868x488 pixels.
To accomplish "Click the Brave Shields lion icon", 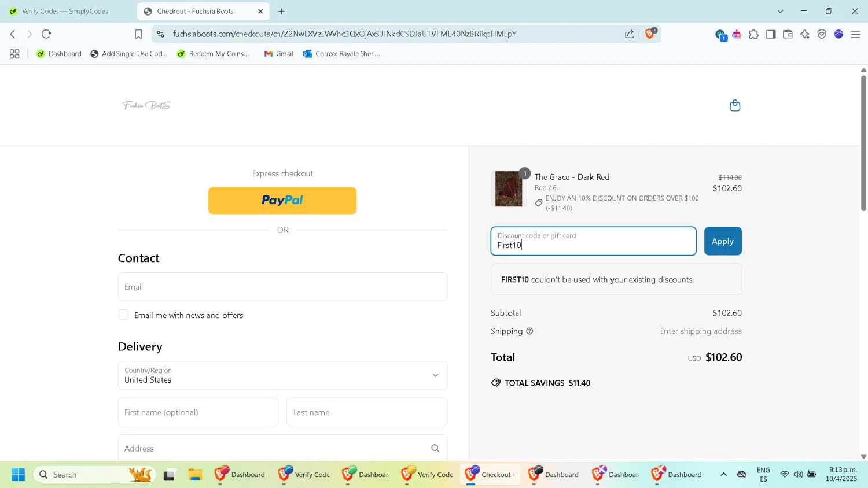I will 650,34.
